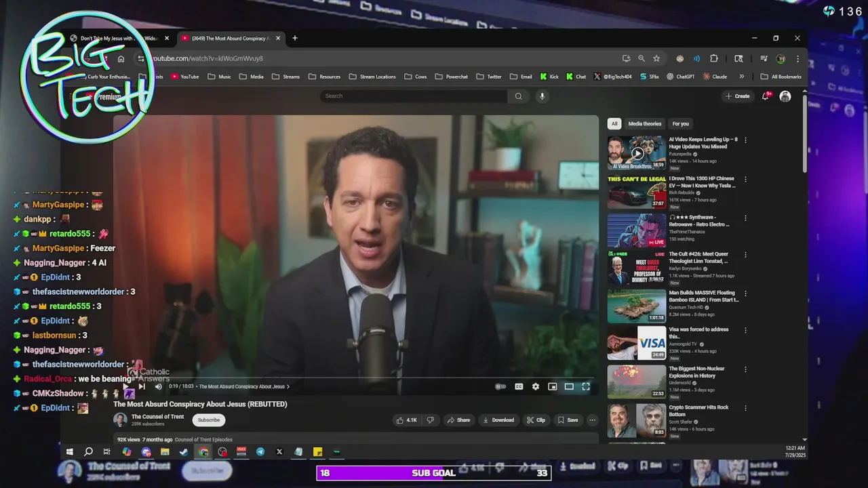Open YouTube account avatar menu

tap(785, 96)
